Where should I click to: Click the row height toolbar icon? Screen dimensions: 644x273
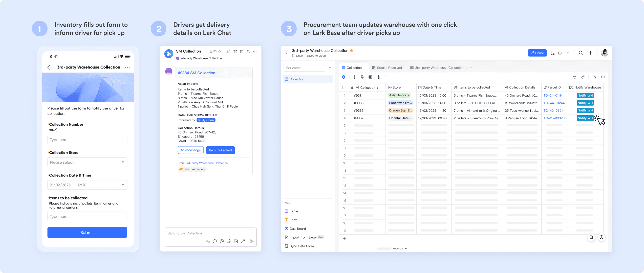(386, 77)
